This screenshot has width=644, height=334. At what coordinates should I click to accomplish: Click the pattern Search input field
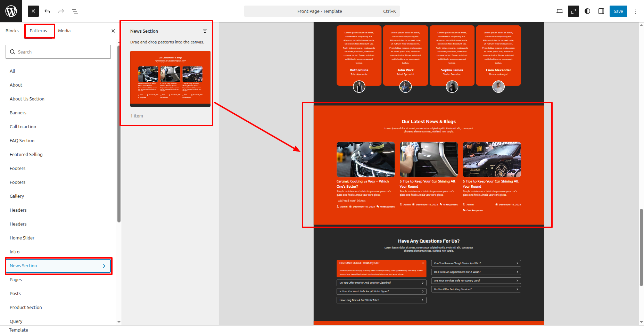click(x=58, y=52)
